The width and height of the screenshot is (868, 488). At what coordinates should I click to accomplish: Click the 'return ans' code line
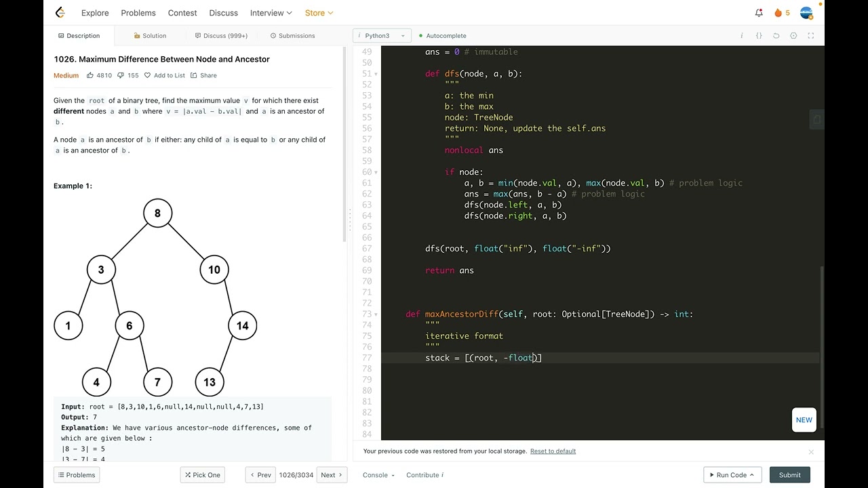point(450,270)
